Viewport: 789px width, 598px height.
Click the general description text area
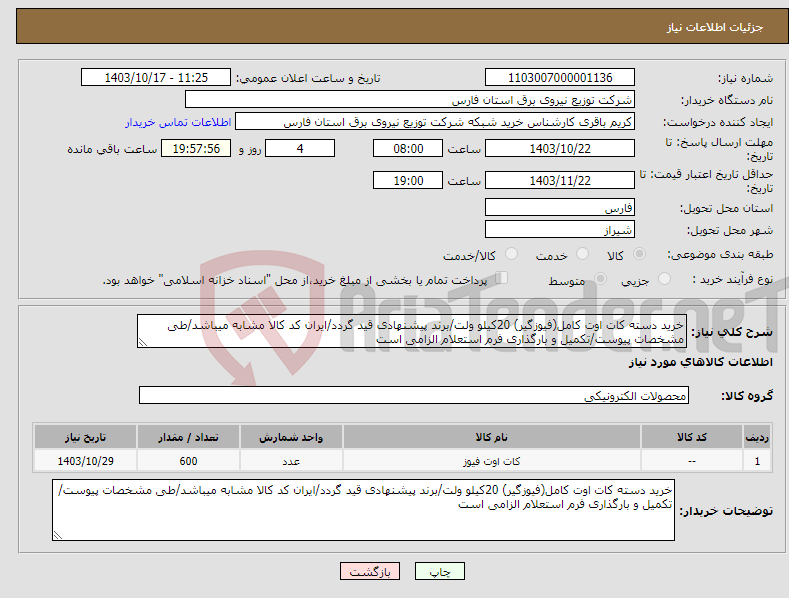[412, 331]
